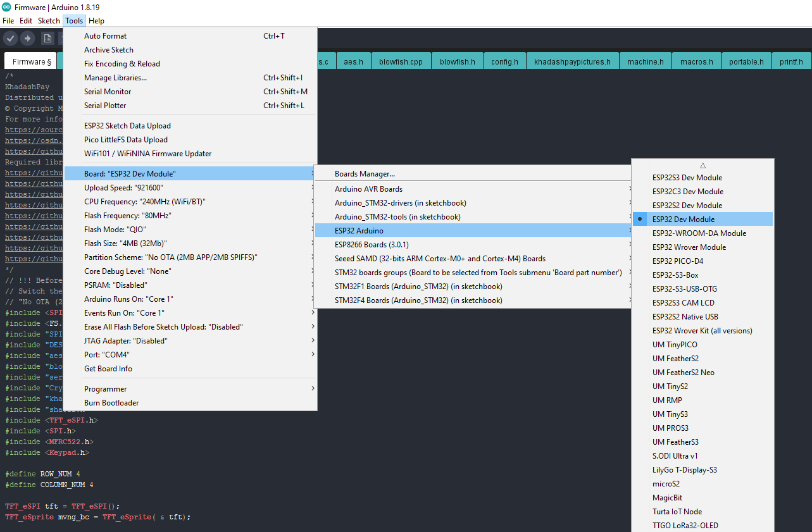Switch to the config.h tab
Viewport: 812px width, 532px height.
click(504, 61)
